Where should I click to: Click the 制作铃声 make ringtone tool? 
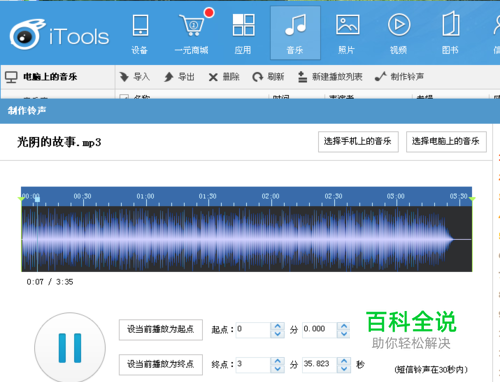tap(399, 77)
